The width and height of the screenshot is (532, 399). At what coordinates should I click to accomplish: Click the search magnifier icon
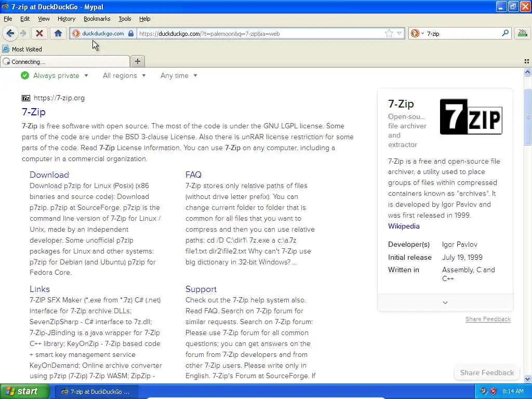click(505, 33)
